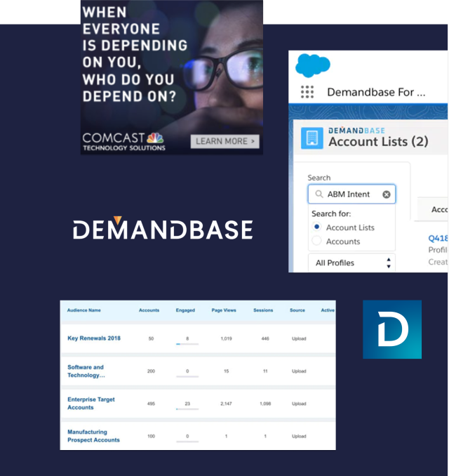Click the magnifier icon in search box
The height and width of the screenshot is (476, 449).
(319, 194)
